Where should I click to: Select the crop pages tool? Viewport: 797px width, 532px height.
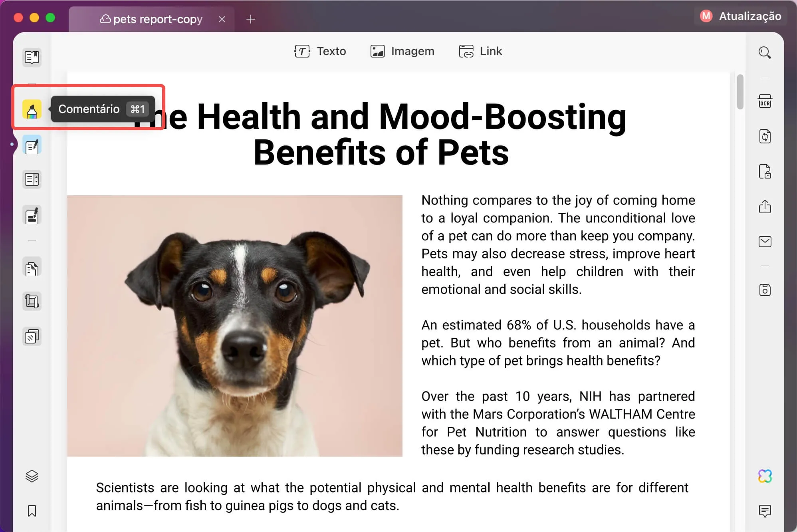click(32, 301)
